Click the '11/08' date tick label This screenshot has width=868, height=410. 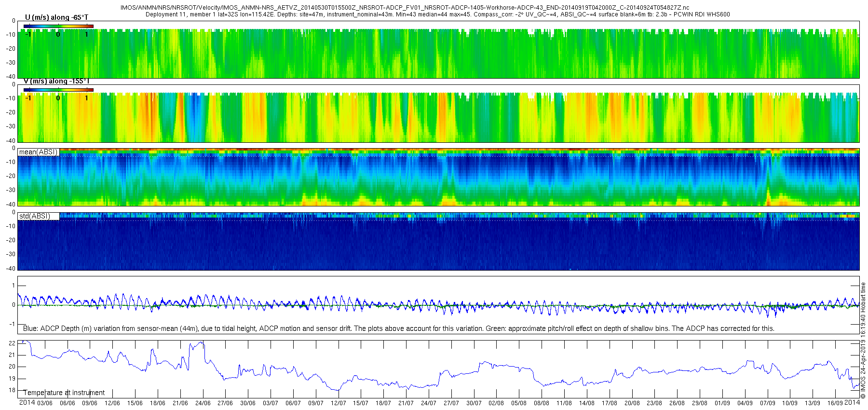(x=564, y=403)
